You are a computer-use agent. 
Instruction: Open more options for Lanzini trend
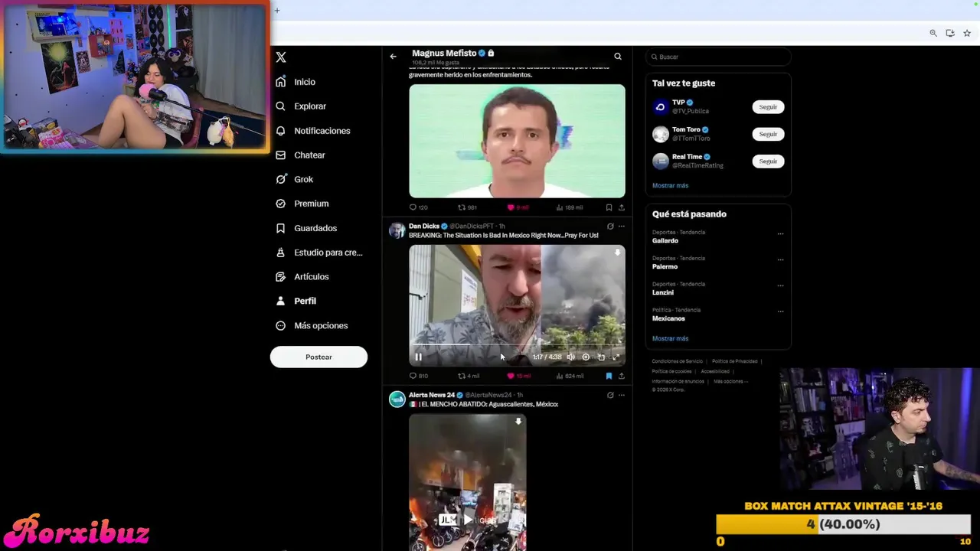point(780,285)
